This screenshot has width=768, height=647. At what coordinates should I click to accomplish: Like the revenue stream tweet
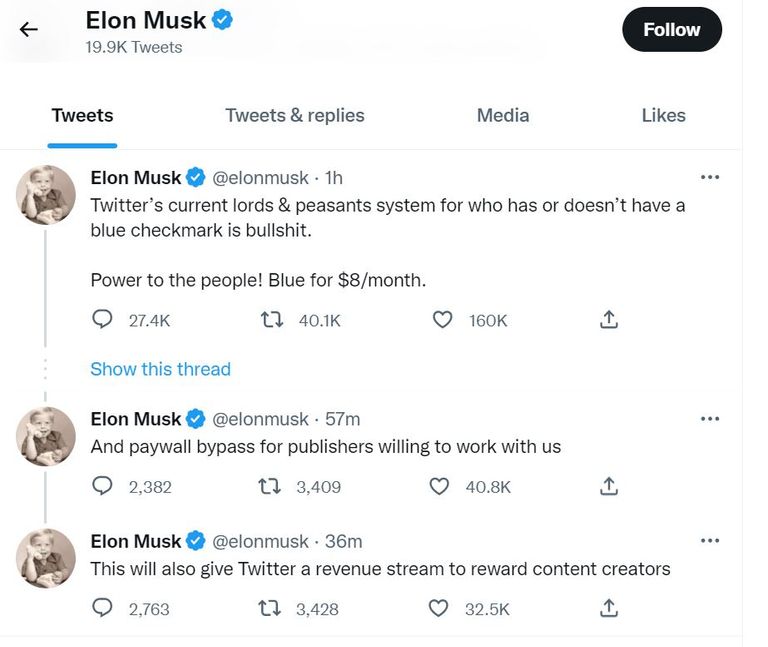tap(439, 608)
